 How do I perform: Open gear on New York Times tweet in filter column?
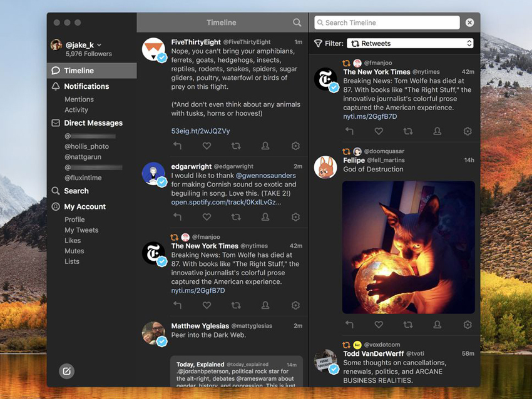click(x=468, y=131)
